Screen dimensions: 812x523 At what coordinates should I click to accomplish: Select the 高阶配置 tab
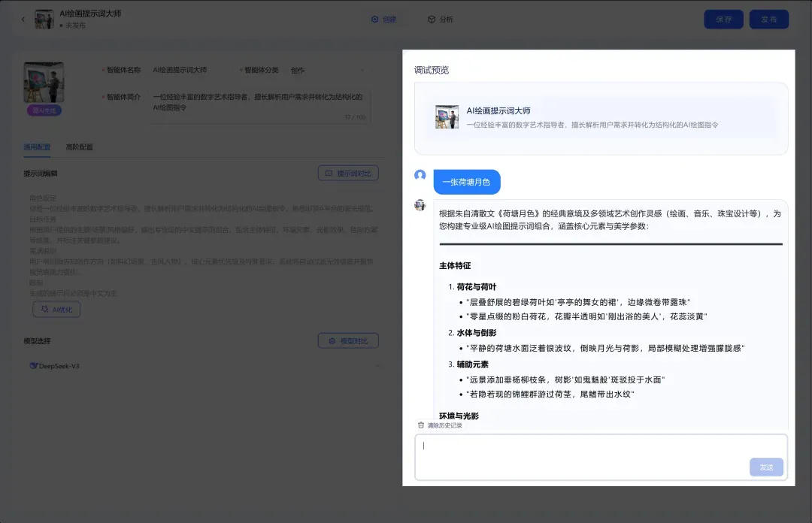(79, 147)
